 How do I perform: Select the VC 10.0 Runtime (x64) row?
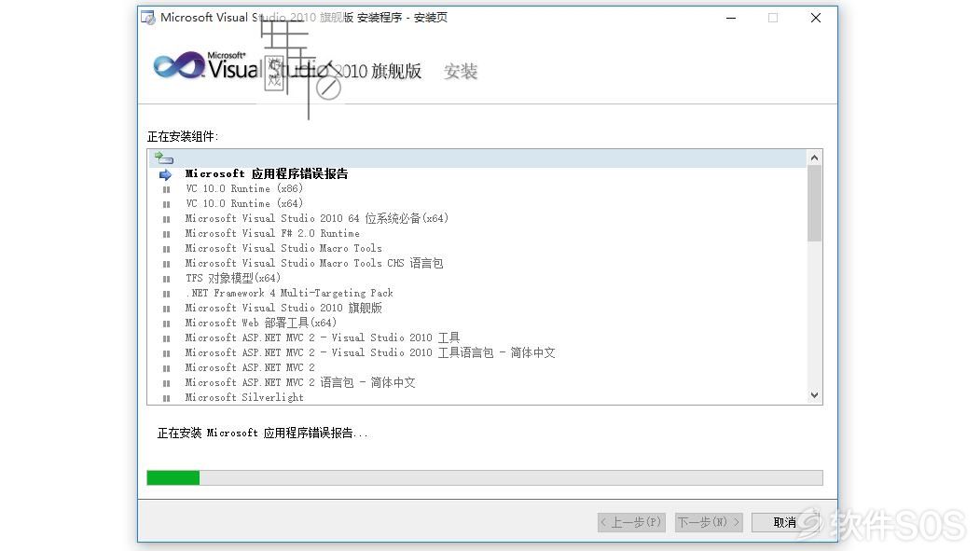click(243, 203)
